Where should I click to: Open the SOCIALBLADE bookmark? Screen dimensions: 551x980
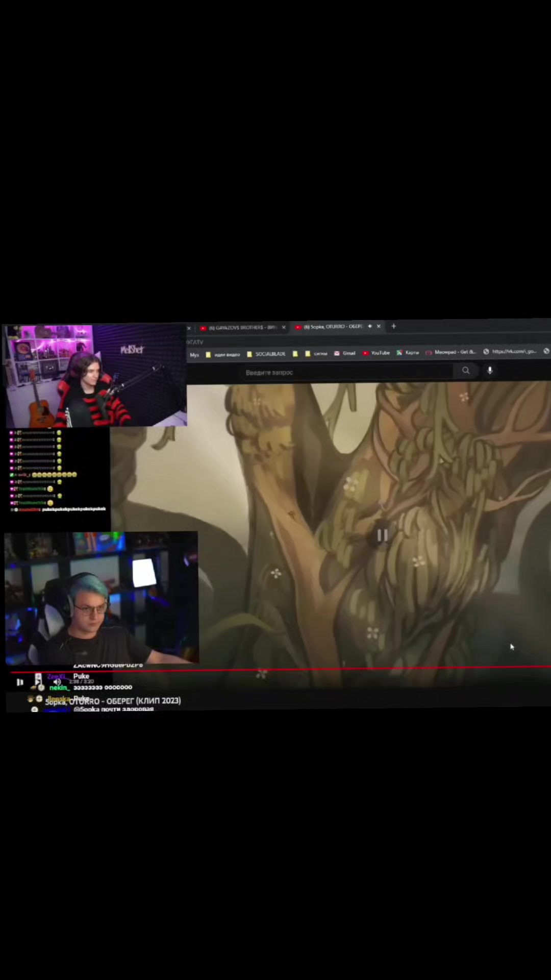(266, 354)
